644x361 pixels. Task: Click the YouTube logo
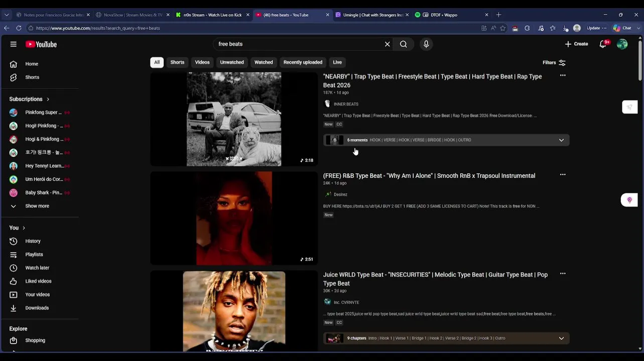click(x=41, y=44)
